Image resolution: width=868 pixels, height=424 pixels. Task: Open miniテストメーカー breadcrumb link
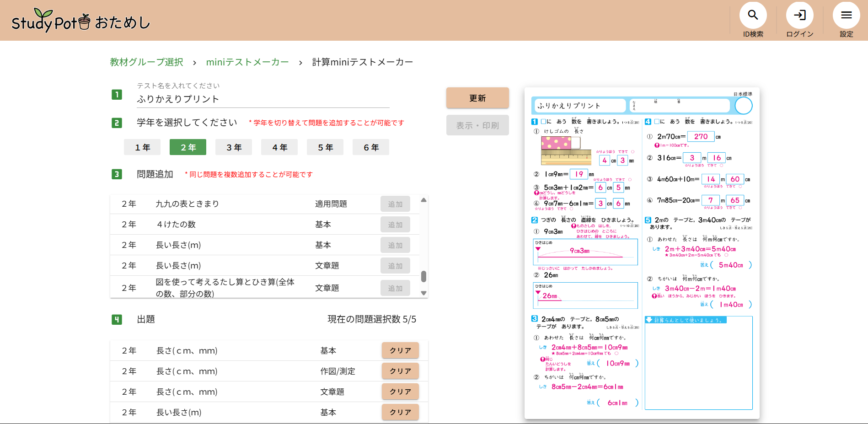247,62
